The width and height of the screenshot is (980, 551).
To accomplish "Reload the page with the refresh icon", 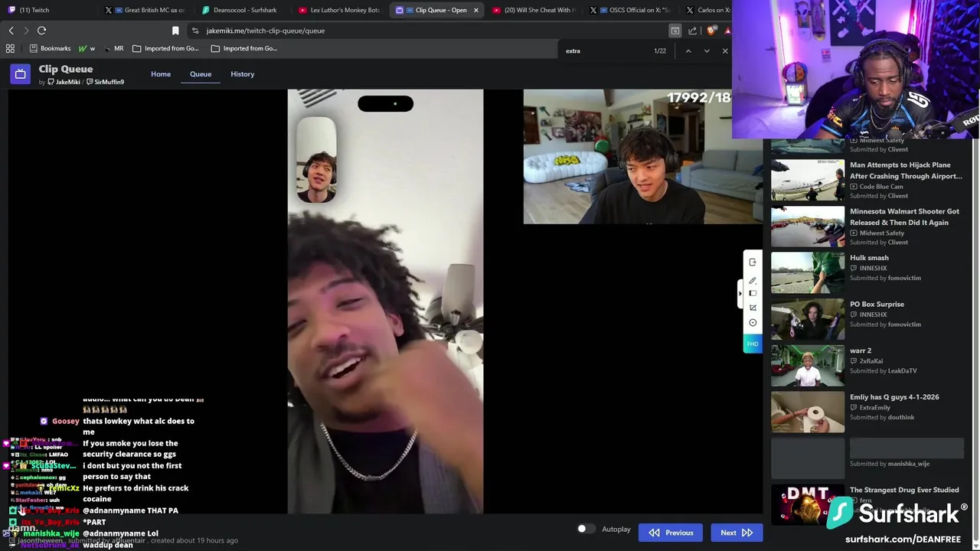I will coord(41,31).
